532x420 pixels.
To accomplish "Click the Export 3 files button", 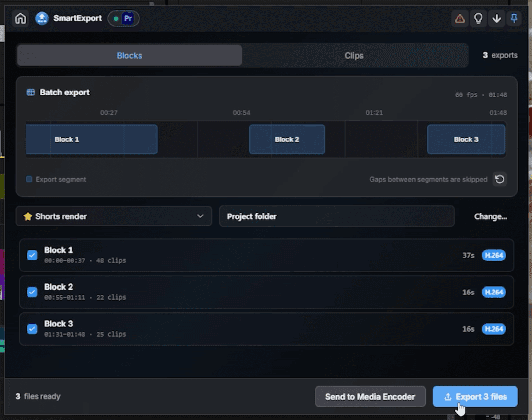I will pos(475,397).
